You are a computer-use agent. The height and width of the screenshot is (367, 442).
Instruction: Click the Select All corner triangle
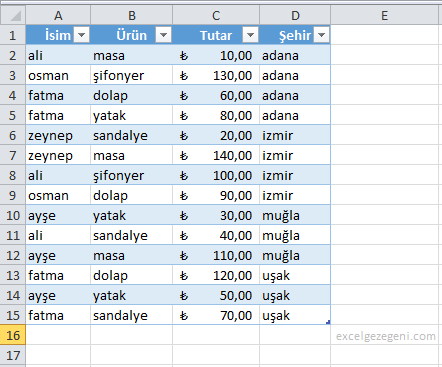(13, 15)
